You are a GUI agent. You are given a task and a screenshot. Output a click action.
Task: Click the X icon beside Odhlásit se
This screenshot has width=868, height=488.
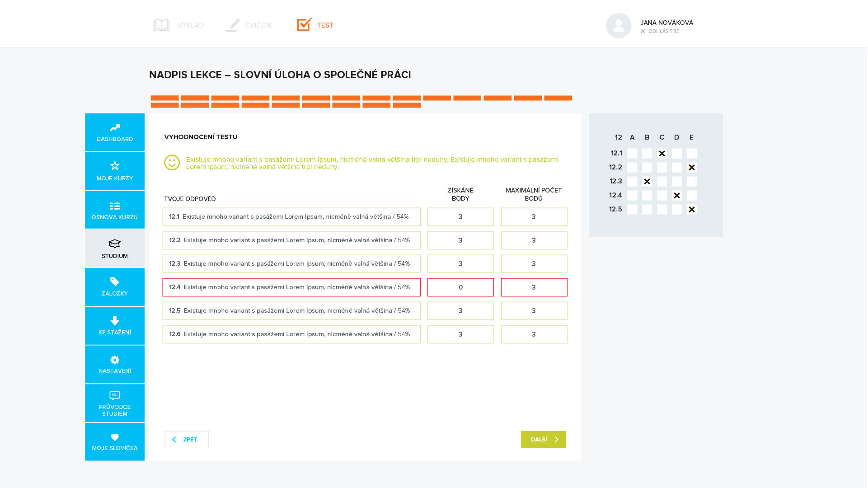click(x=643, y=31)
